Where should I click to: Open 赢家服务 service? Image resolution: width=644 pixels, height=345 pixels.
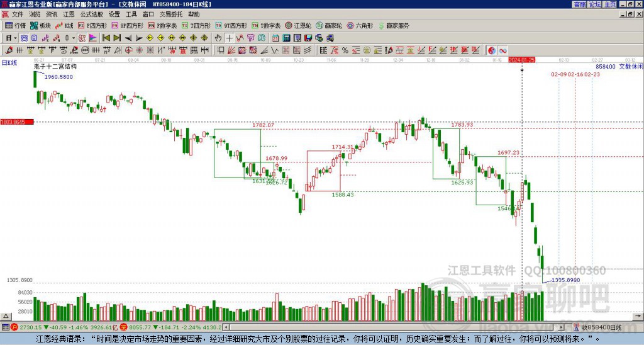(x=394, y=25)
